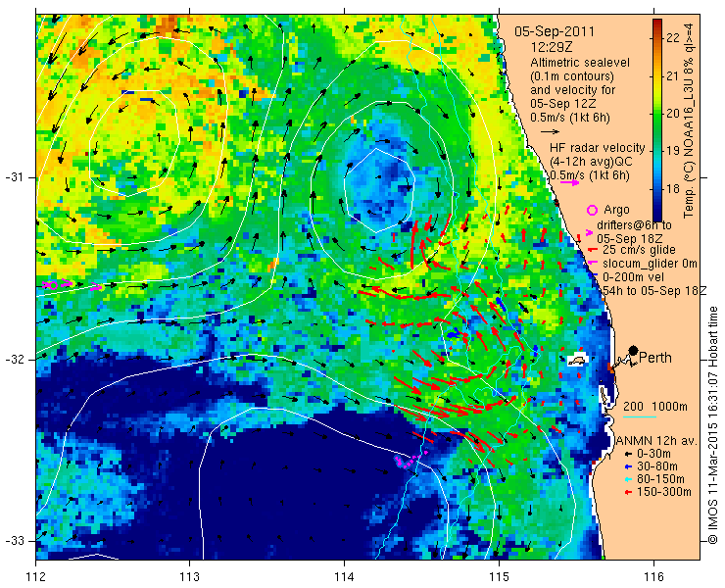The image size is (725, 588).
Task: Click the black arrow for ANMN 0-30m
Action: click(x=627, y=455)
